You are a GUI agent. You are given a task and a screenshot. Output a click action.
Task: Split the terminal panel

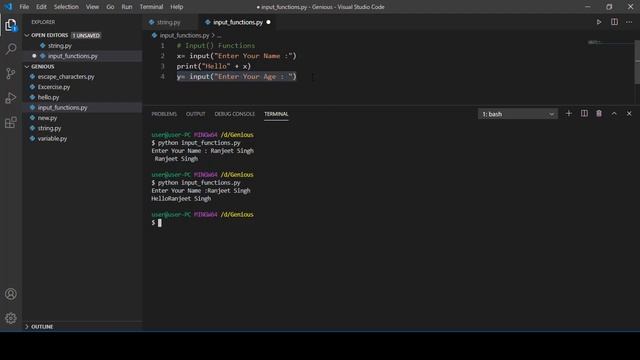point(584,113)
